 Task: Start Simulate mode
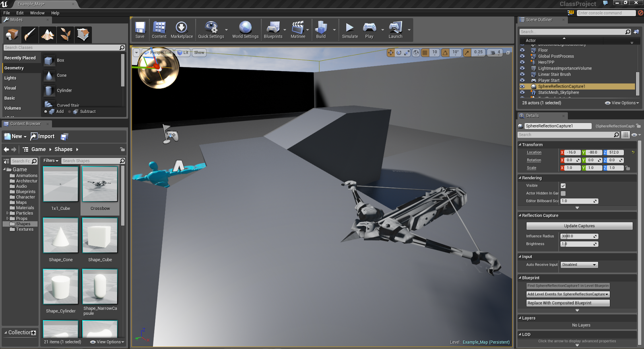coord(350,30)
